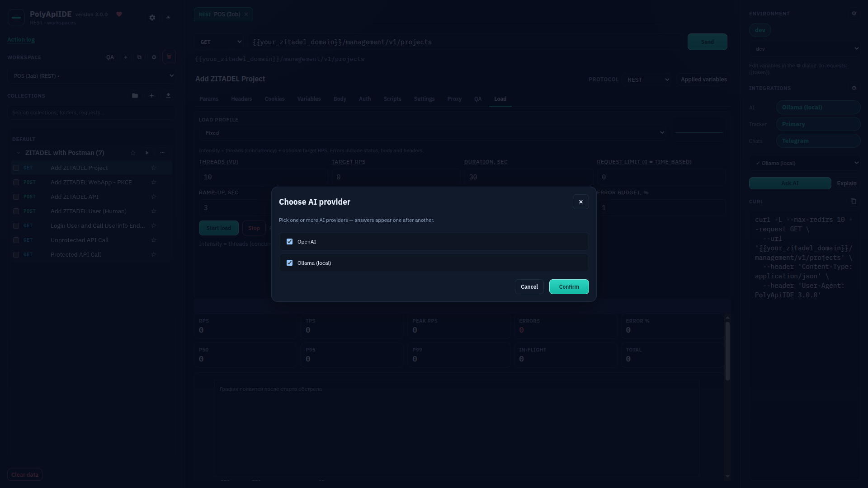Click the red delete workspace trash icon
The width and height of the screenshot is (868, 488).
(x=169, y=57)
